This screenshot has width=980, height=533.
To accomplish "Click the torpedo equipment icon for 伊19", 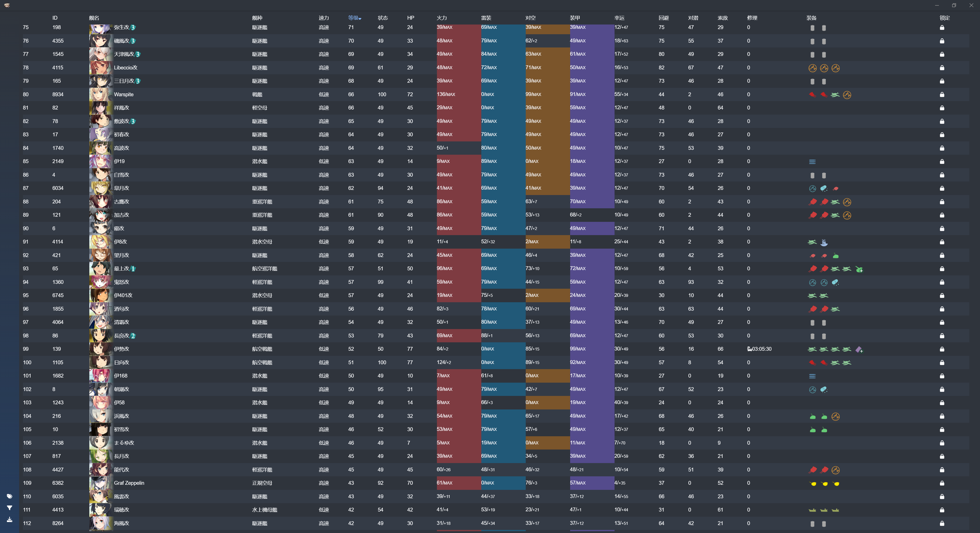I will tap(812, 162).
